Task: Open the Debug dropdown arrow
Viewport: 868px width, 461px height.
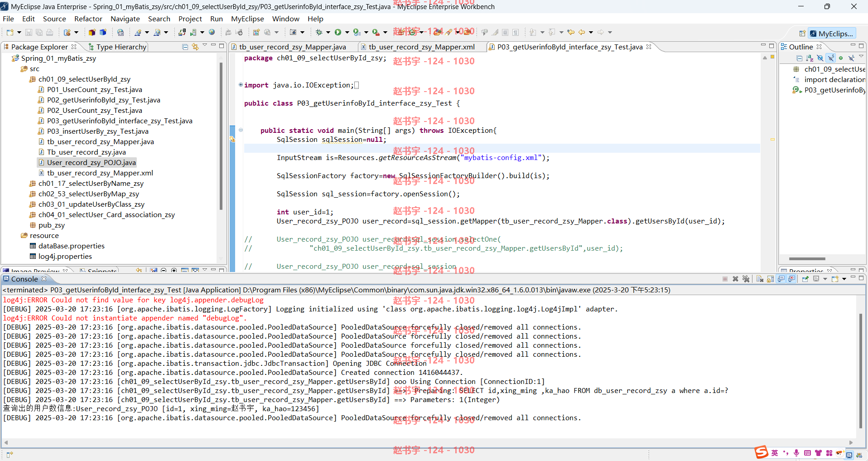Action: tap(328, 32)
